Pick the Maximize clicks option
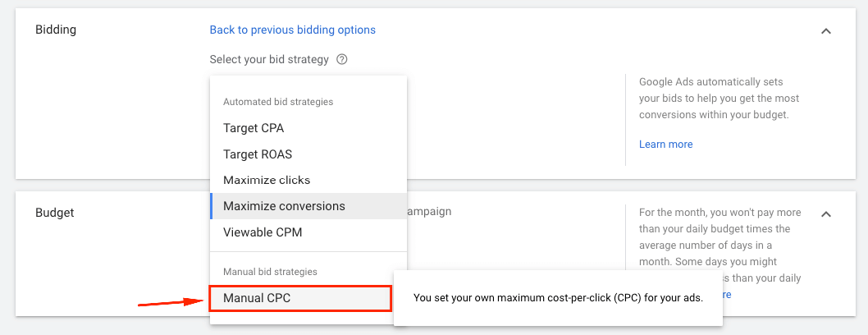The height and width of the screenshot is (335, 868). click(x=267, y=181)
